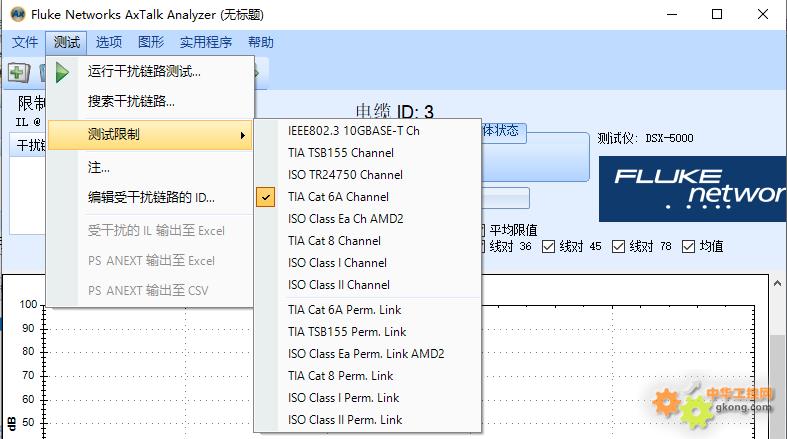
Task: Click the green play icon for run test
Action: click(x=63, y=72)
